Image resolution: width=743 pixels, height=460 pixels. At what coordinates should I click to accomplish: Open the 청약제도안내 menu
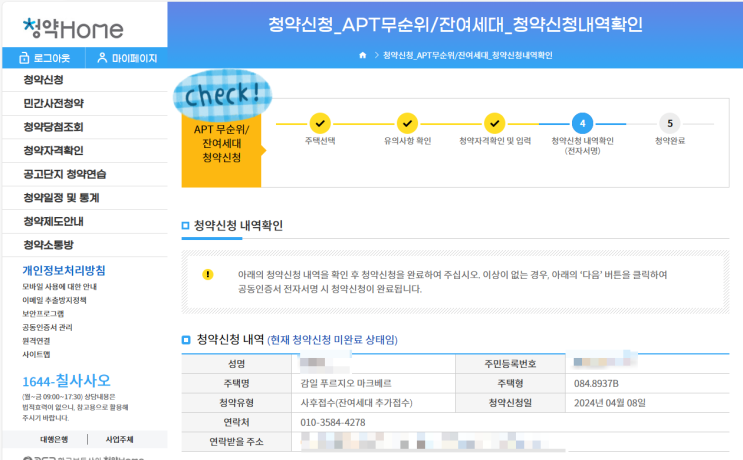[x=85, y=221]
